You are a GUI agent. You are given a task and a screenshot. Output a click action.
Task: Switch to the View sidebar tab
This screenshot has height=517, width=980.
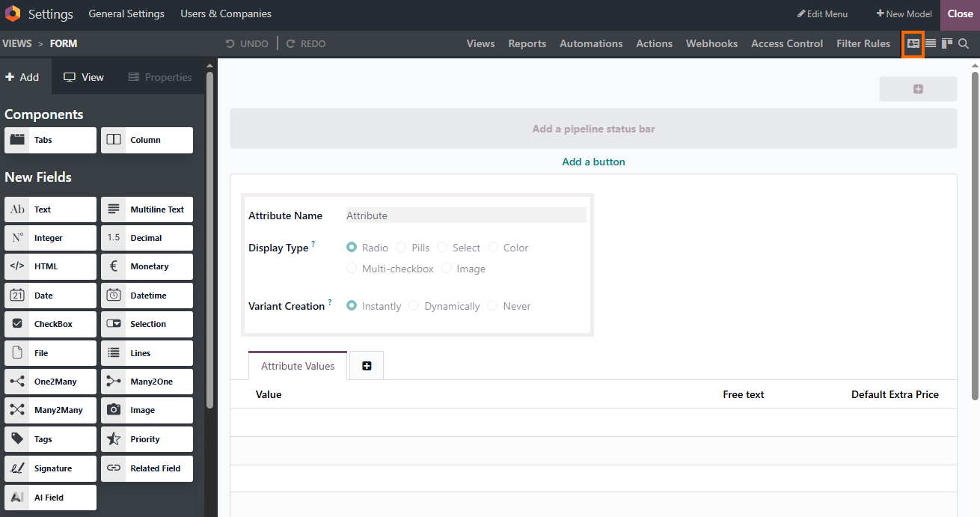pyautogui.click(x=84, y=77)
